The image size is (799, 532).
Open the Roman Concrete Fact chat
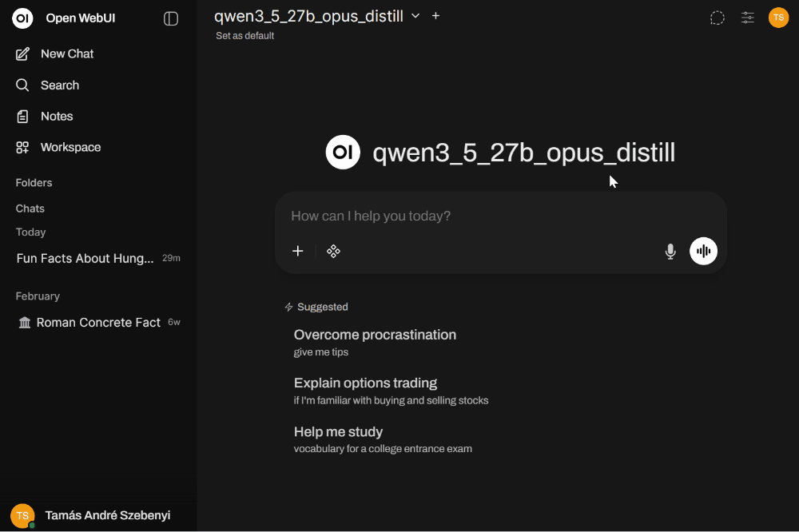tap(97, 323)
